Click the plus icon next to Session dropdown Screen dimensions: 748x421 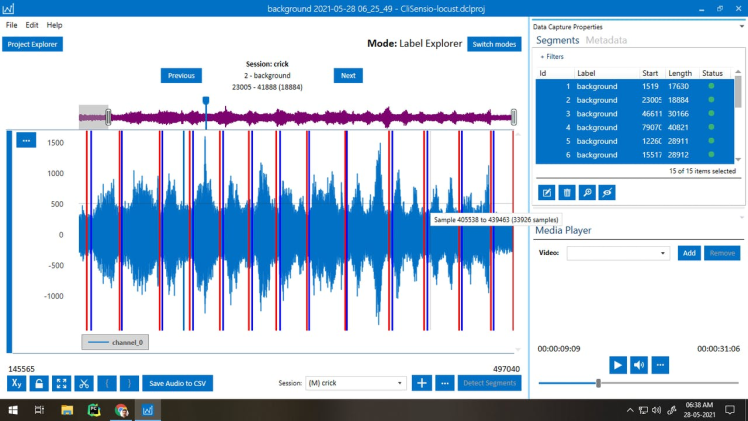pos(422,383)
